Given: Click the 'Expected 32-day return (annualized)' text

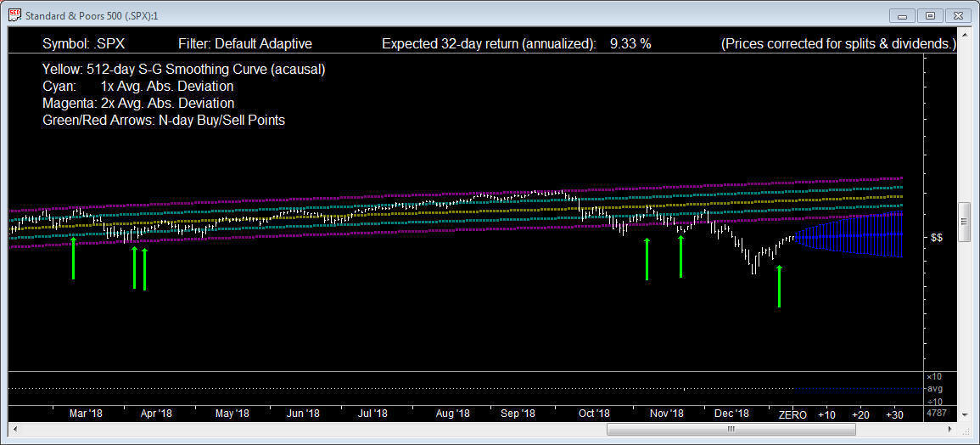Looking at the screenshot, I should click(488, 44).
